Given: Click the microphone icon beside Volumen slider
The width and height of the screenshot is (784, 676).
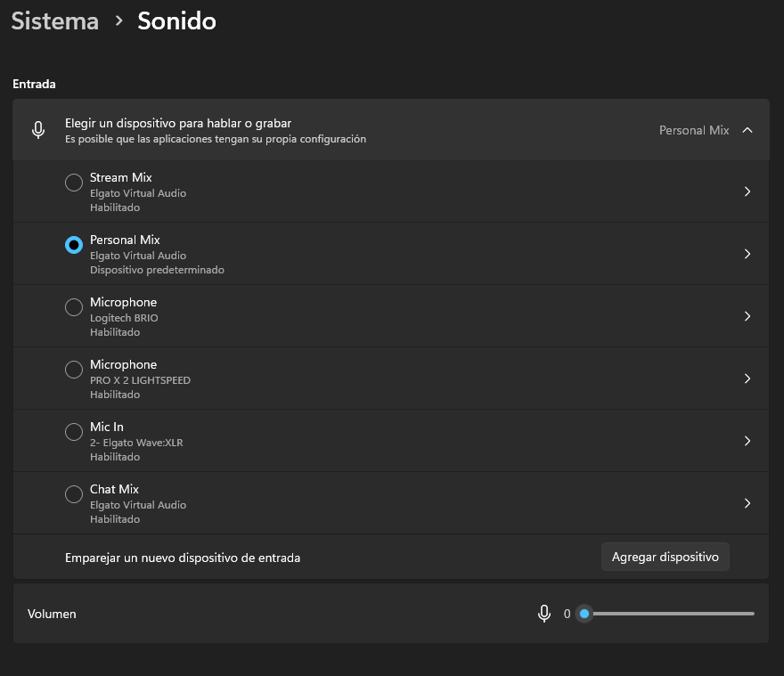Looking at the screenshot, I should tap(544, 614).
